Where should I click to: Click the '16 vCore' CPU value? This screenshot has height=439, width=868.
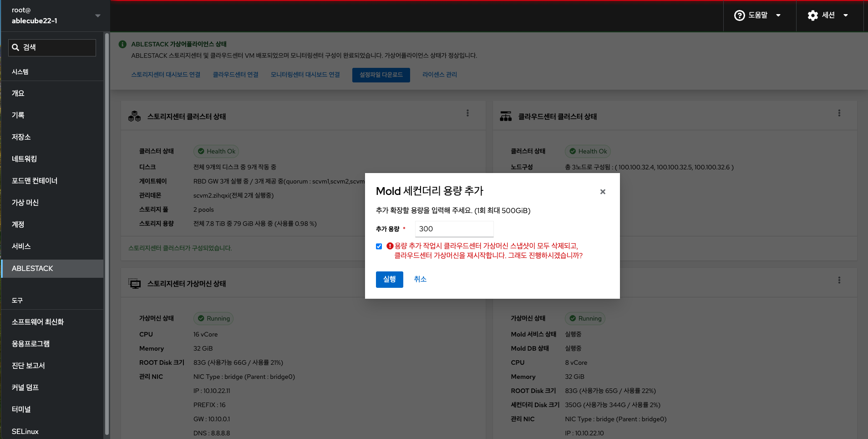(205, 334)
